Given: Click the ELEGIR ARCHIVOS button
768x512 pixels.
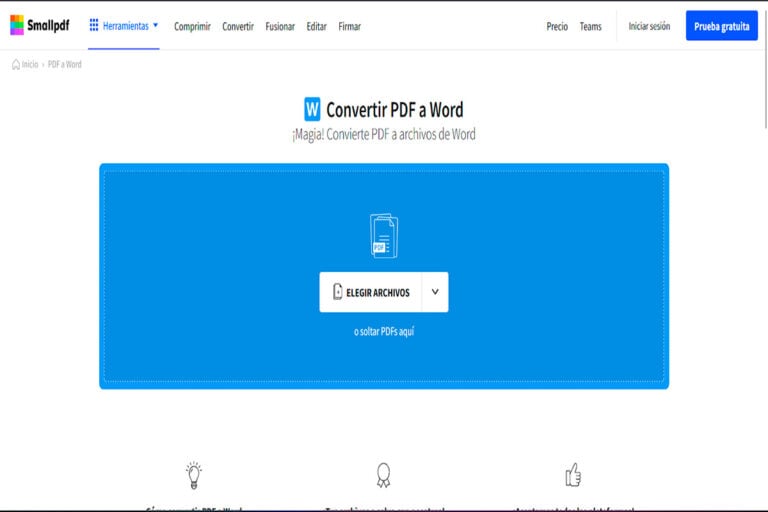Looking at the screenshot, I should click(370, 292).
